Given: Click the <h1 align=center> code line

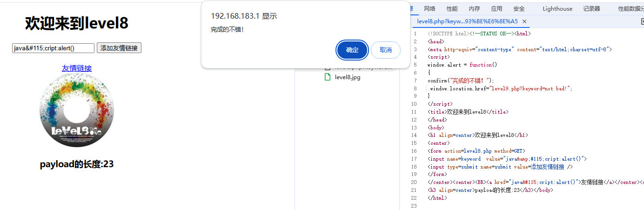Looking at the screenshot, I should [x=478, y=135].
